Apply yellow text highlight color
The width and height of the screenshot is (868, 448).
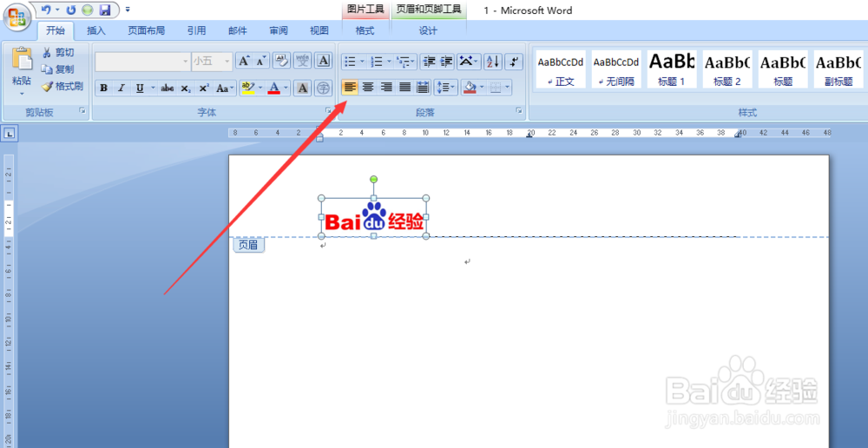coord(248,88)
